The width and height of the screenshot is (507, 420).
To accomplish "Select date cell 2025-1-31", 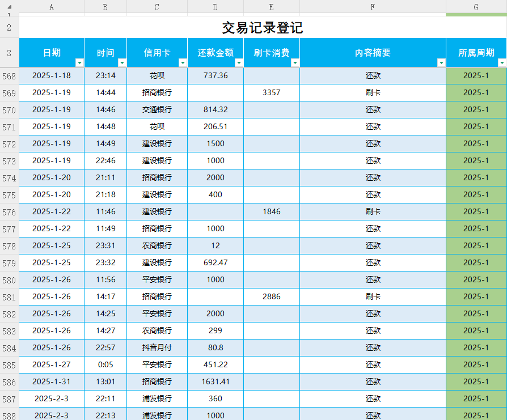I will pos(52,382).
